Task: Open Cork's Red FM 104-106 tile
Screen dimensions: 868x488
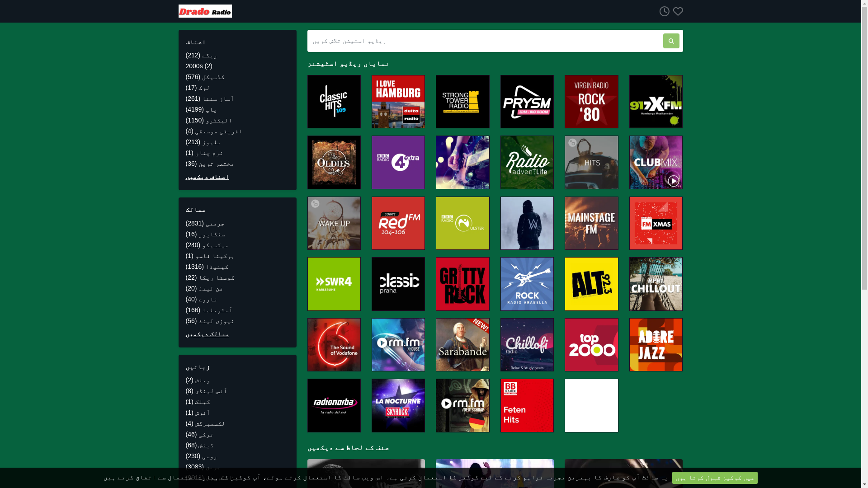Action: pos(398,223)
